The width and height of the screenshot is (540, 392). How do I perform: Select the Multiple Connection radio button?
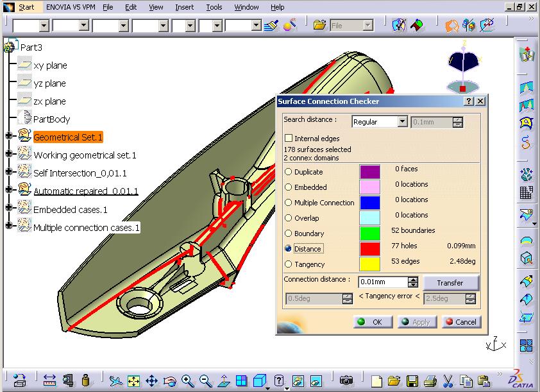point(288,203)
